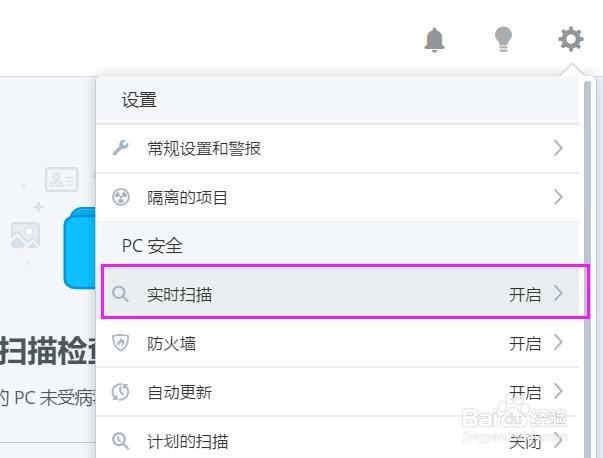Open the 自动更新 menu entry

pyautogui.click(x=180, y=392)
